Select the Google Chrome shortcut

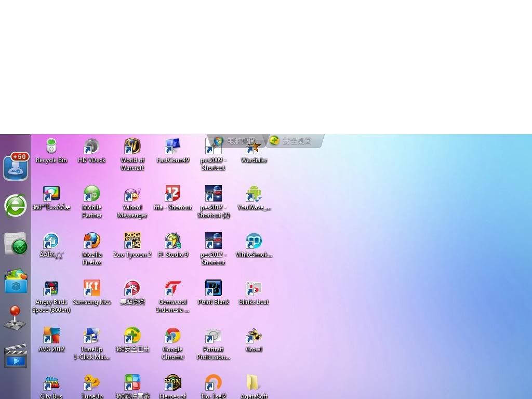pos(172,336)
